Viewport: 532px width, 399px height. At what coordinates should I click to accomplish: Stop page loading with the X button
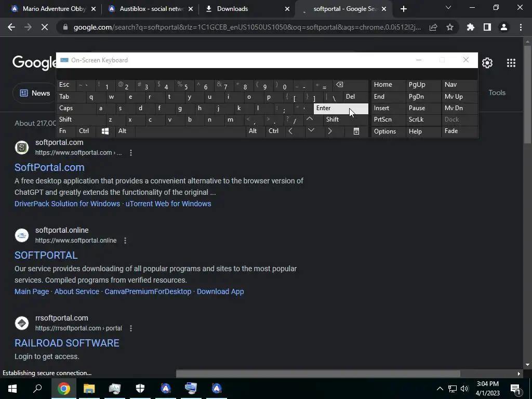point(45,27)
